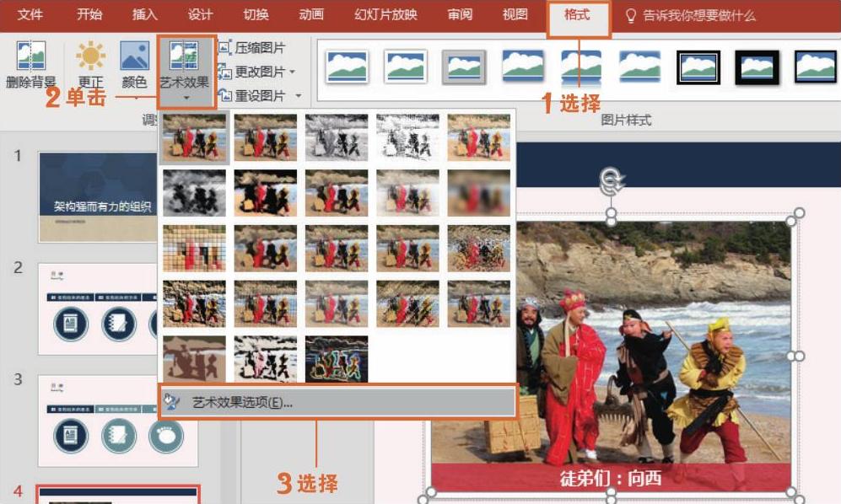The height and width of the screenshot is (504, 841).
Task: Select slide 4 thumbnail in slide panel
Action: click(118, 495)
